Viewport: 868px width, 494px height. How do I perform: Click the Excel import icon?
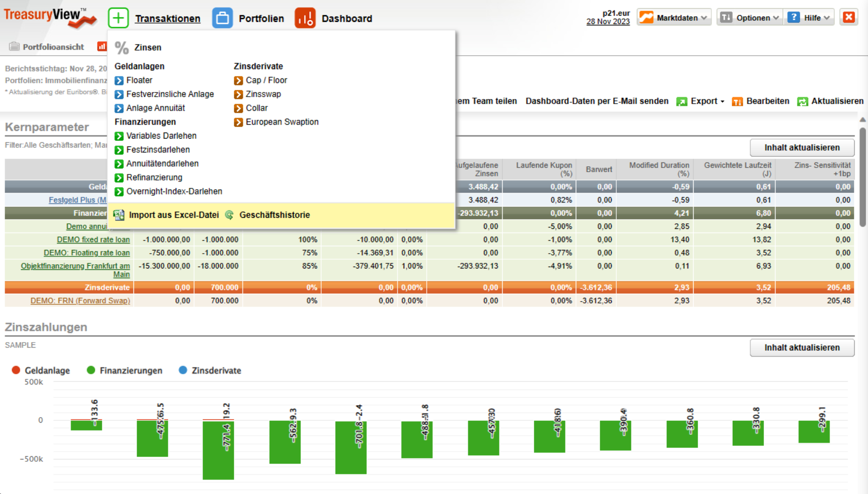119,215
